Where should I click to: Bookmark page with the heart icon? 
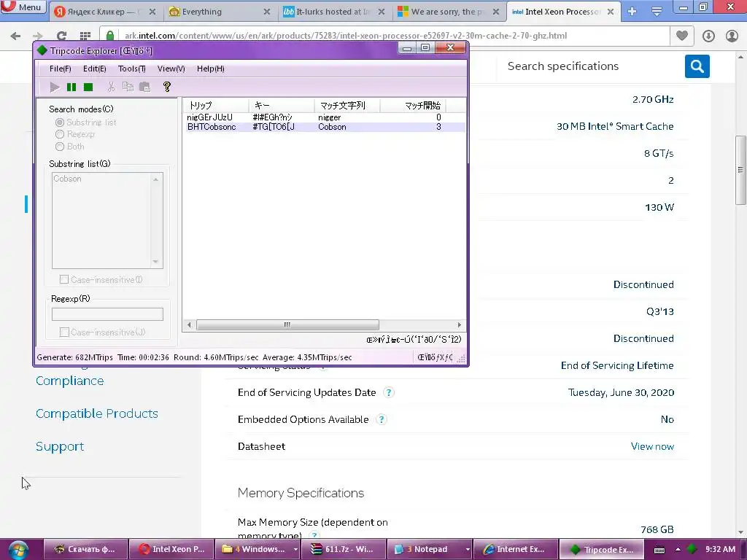coord(682,36)
